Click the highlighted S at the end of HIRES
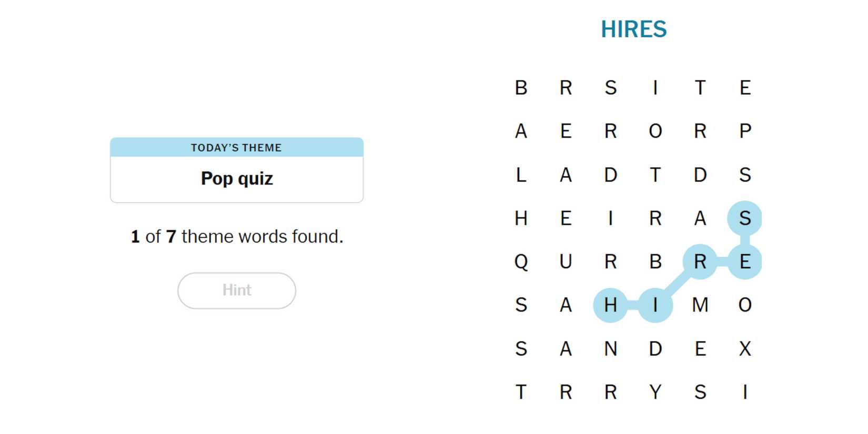Viewport: 868px width, 434px height. (744, 218)
